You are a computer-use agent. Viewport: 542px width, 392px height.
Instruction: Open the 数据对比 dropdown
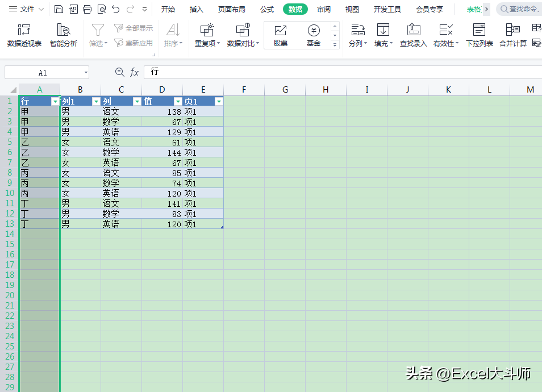243,35
